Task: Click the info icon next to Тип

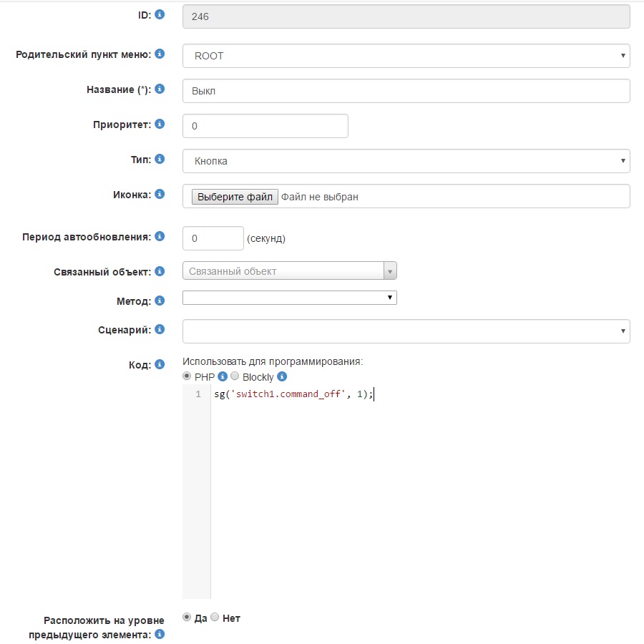Action: (160, 159)
